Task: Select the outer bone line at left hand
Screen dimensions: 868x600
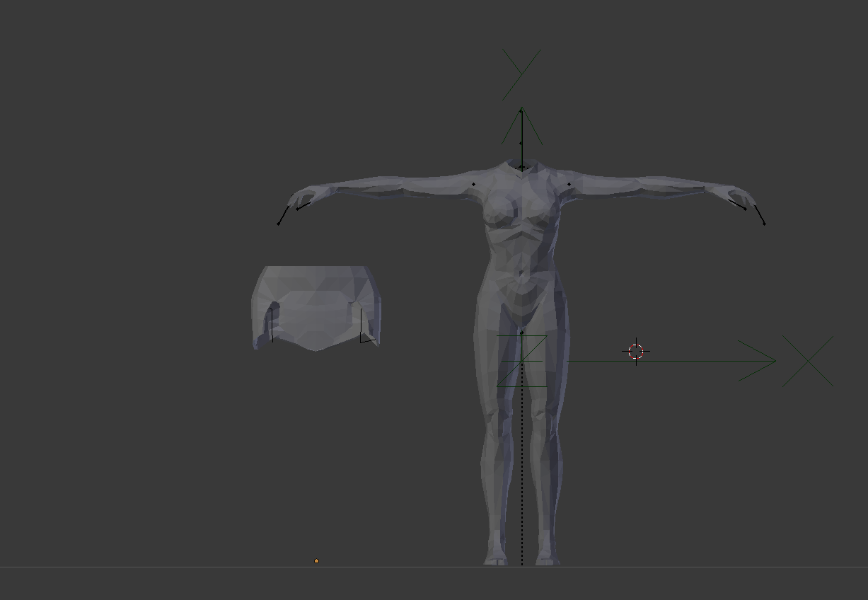Action: [284, 215]
